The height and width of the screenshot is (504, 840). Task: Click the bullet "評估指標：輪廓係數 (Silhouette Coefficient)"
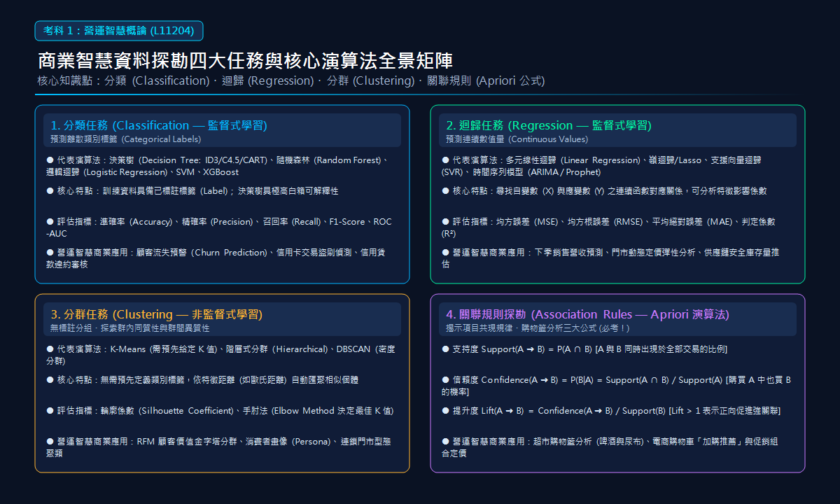220,410
